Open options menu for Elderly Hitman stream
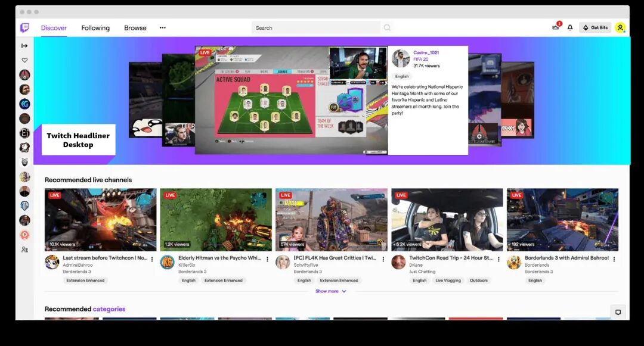The width and height of the screenshot is (644, 346). 267,260
